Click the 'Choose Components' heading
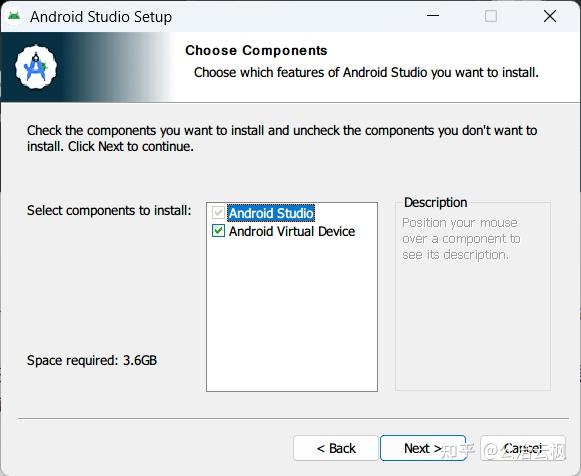This screenshot has height=476, width=581. [256, 50]
